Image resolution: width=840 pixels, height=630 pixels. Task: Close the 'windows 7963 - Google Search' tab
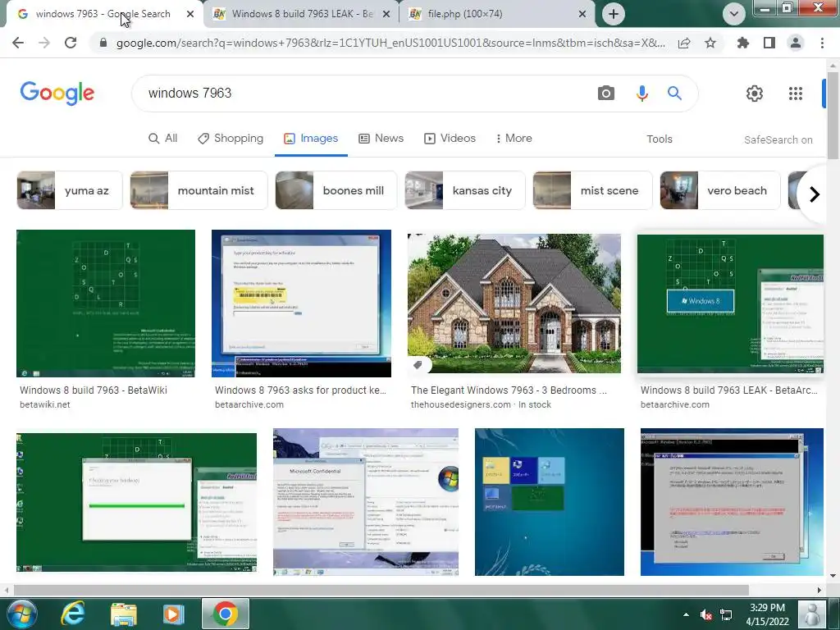point(190,14)
